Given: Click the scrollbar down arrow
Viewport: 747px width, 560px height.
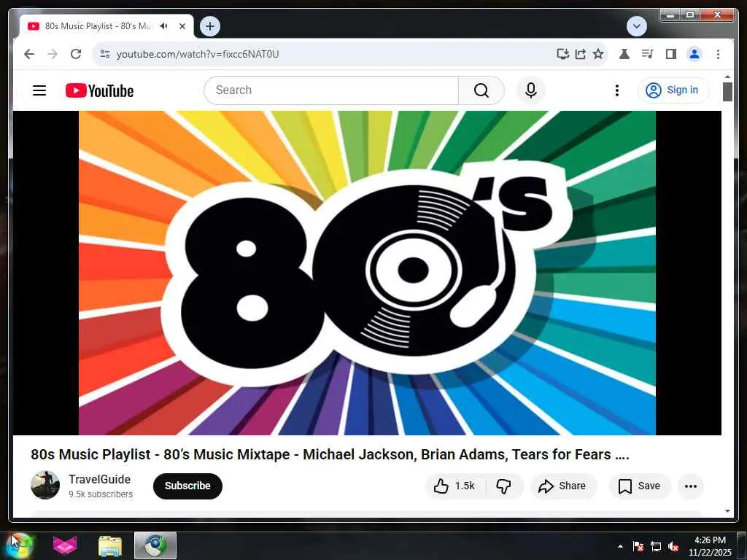Looking at the screenshot, I should (x=727, y=511).
